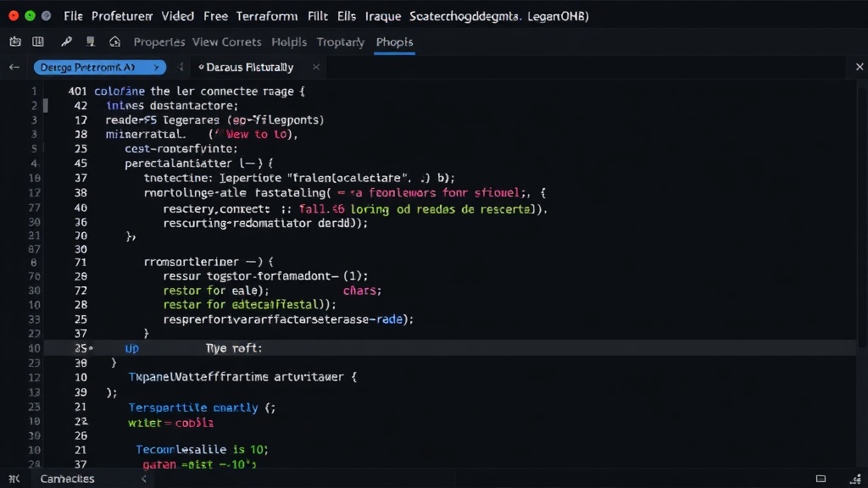Click the 'rescurting-redomatiator' line
Viewport: 868px width, 488px height.
coord(265,223)
